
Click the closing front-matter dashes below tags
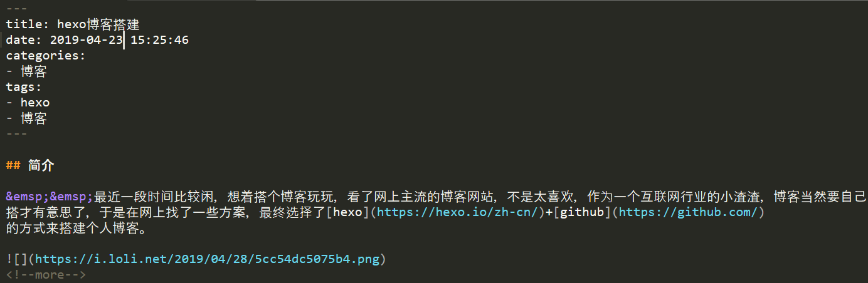17,133
